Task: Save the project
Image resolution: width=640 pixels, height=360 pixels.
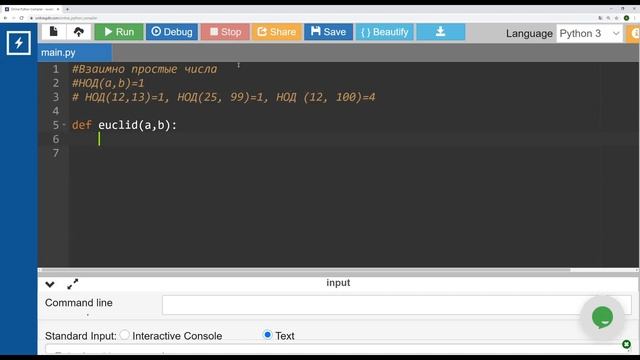Action: click(328, 32)
